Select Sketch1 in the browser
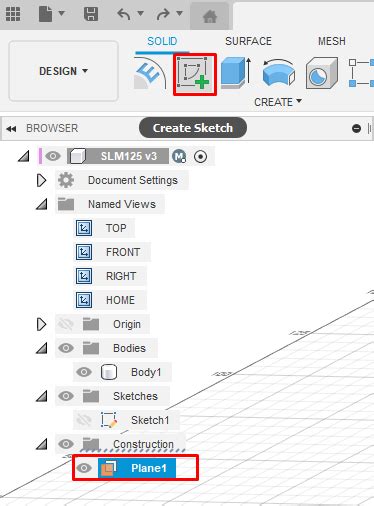The height and width of the screenshot is (506, 374). (150, 420)
